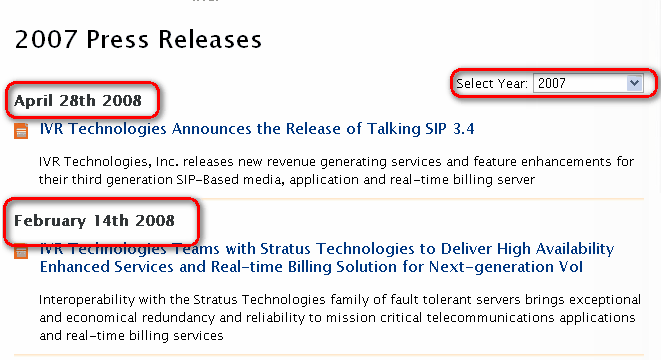Click the orange document icon beside Stratus Technologies release
661x360 pixels.
coord(21,251)
